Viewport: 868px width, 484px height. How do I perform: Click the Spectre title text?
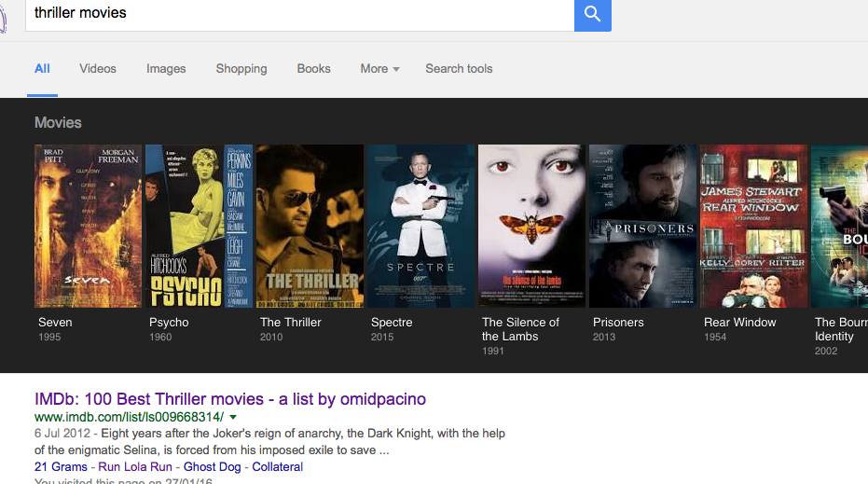point(392,323)
